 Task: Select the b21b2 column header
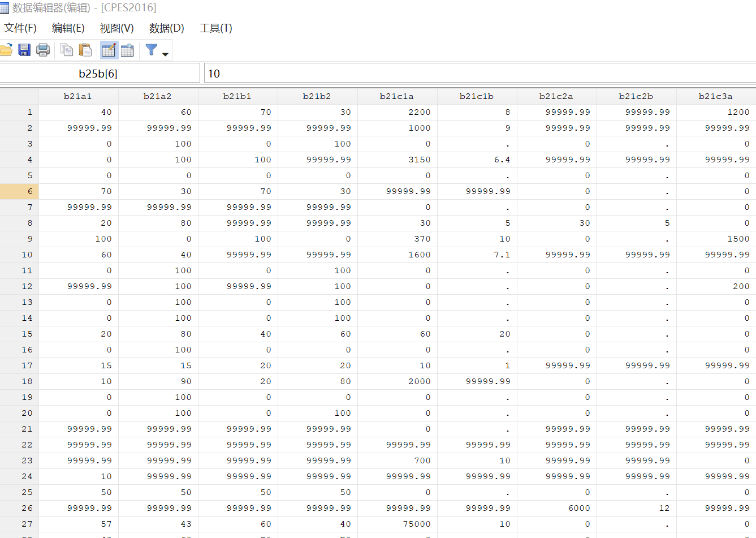(x=317, y=96)
